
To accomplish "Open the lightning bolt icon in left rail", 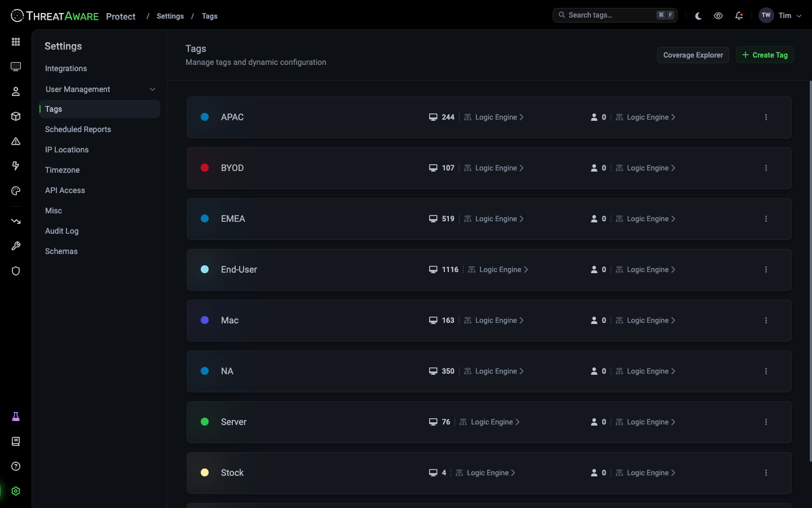I will 16,166.
